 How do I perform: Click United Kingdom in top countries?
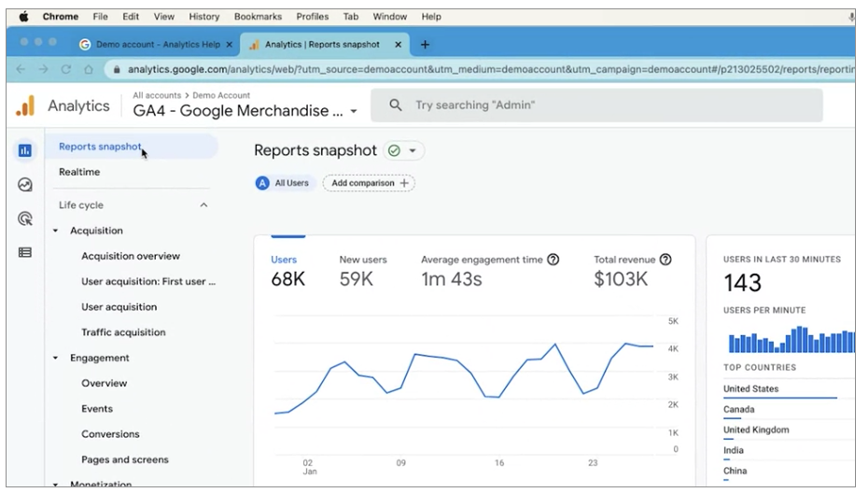pyautogui.click(x=756, y=430)
